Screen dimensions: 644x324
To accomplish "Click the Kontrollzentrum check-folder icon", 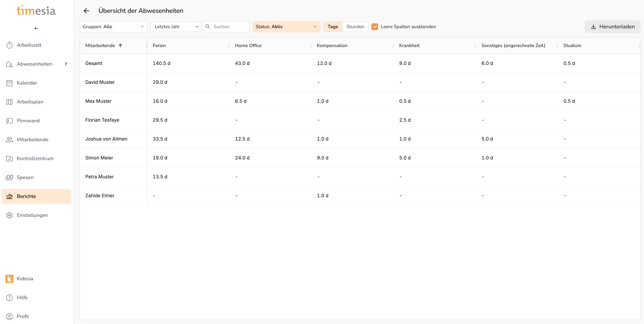I will [9, 159].
